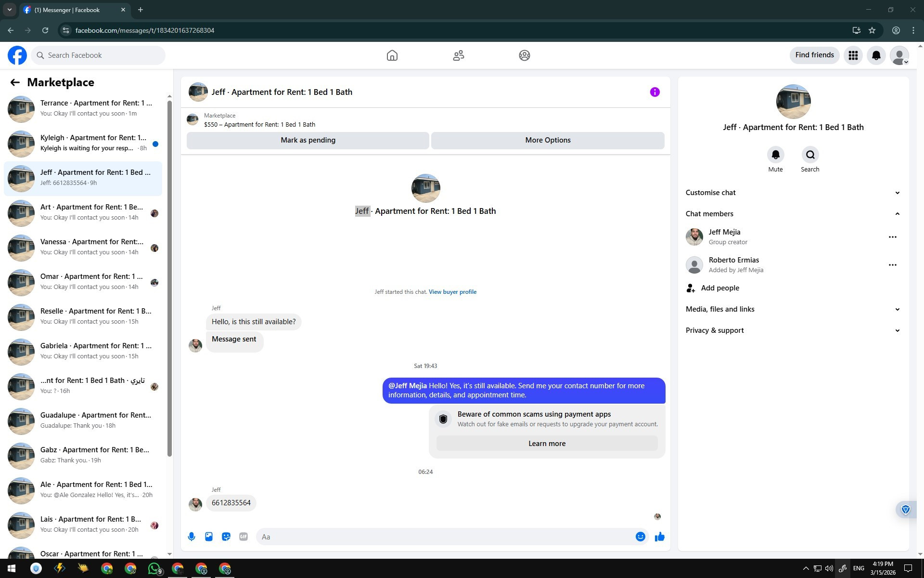
Task: Open the Reselle apartment conversation
Action: click(83, 317)
